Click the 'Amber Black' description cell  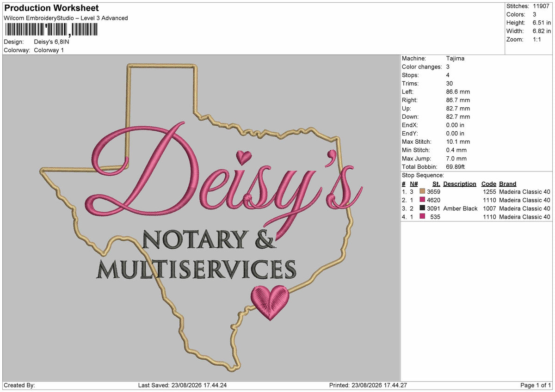460,208
